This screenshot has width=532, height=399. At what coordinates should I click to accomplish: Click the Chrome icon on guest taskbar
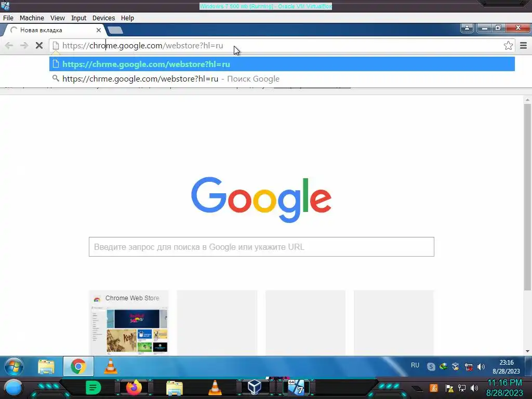tap(78, 366)
